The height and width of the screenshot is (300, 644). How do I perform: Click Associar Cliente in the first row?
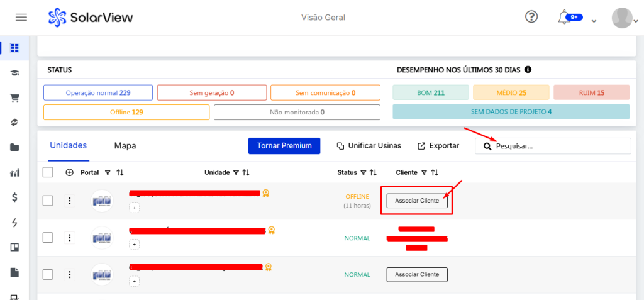416,201
